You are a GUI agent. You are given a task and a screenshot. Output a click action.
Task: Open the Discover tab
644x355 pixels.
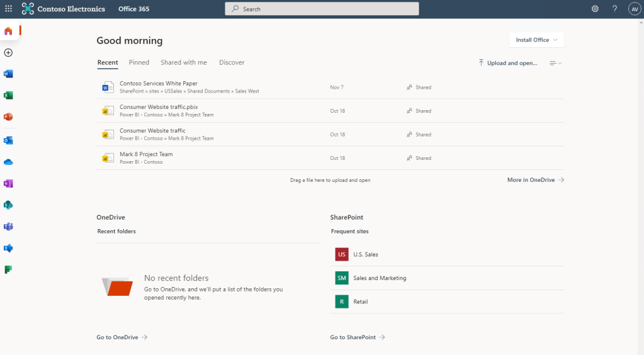(232, 63)
